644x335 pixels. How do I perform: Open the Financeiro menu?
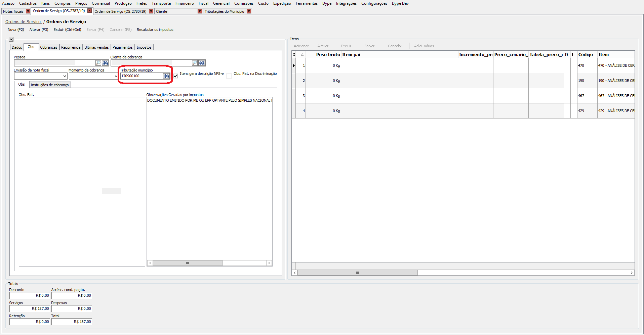(x=185, y=3)
